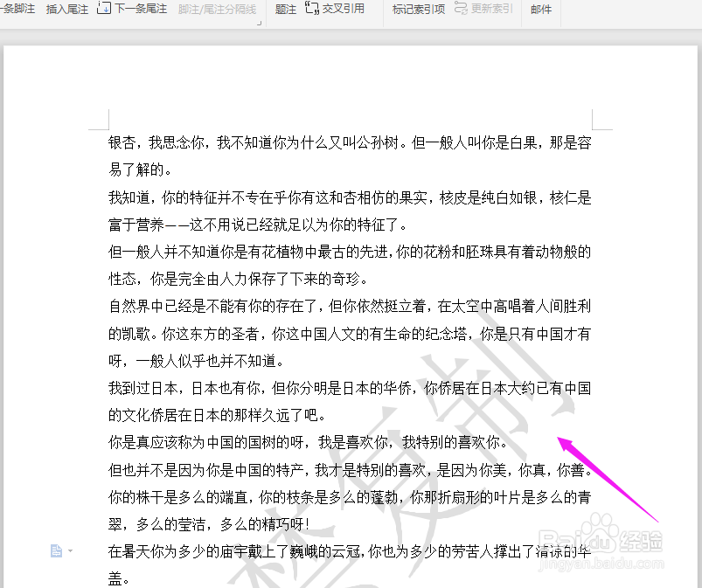The image size is (702, 588).
Task: Click the Mail command text label
Action: (x=540, y=10)
